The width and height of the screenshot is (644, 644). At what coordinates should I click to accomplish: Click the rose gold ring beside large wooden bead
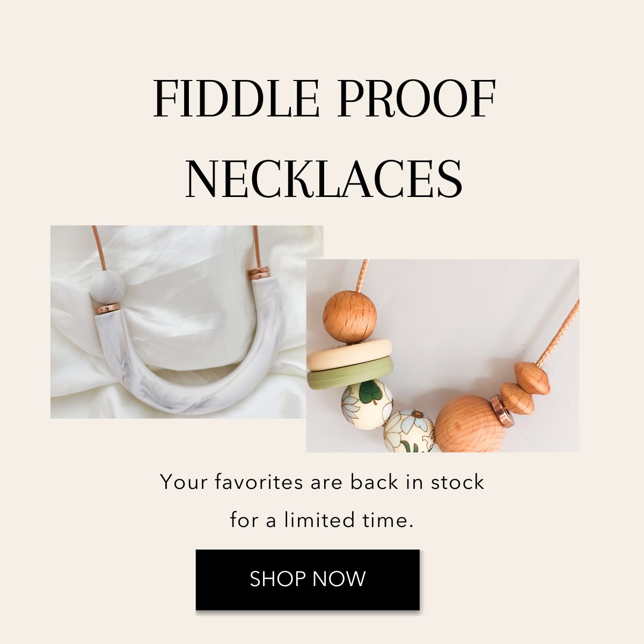pyautogui.click(x=502, y=411)
